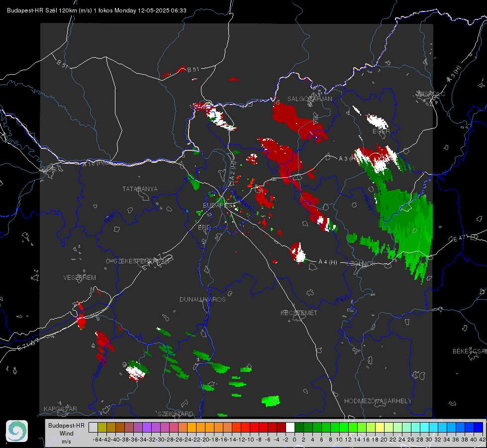Click the KAPOSVÁR city label
487x448 pixels.
60,409
